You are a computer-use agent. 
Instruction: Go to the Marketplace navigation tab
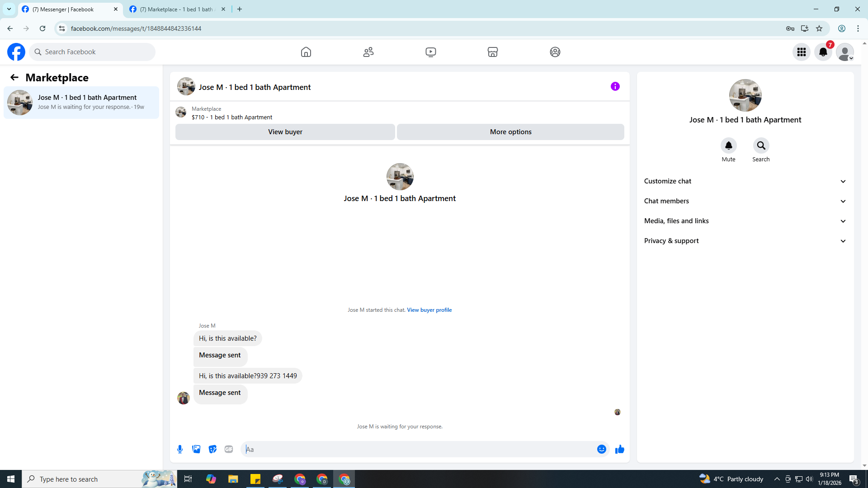point(493,52)
